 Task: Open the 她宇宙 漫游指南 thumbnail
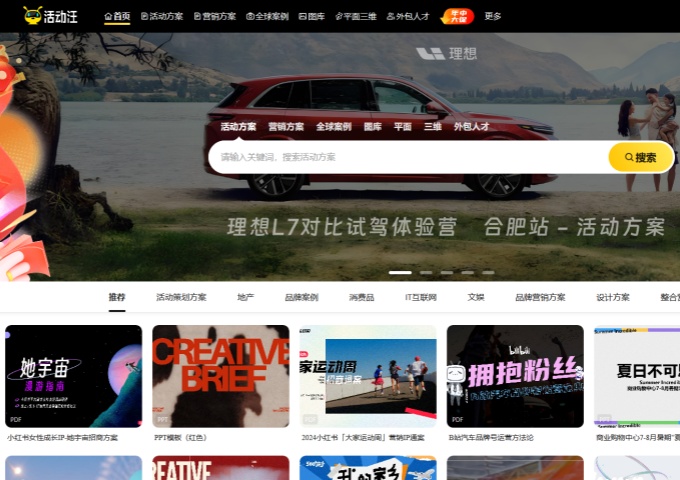point(73,376)
